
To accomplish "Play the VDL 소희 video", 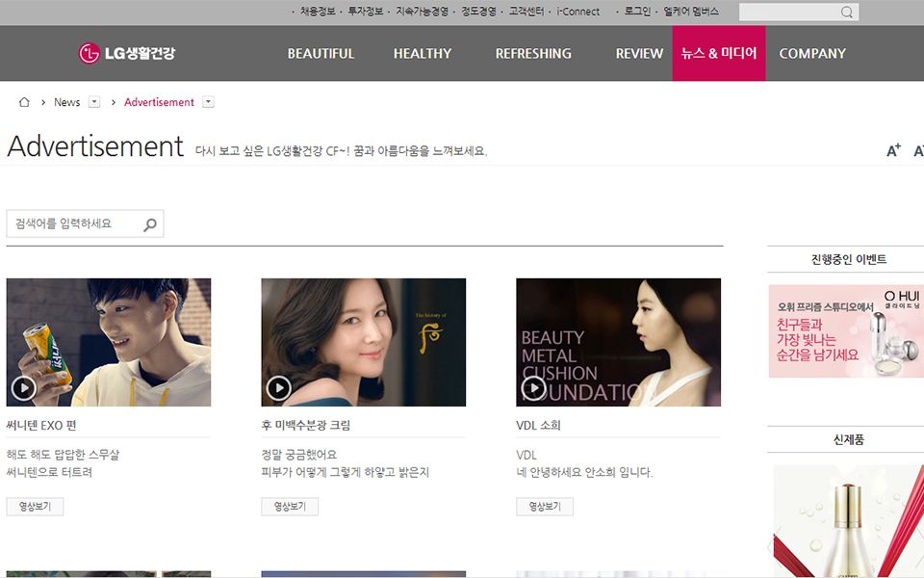I will 533,388.
